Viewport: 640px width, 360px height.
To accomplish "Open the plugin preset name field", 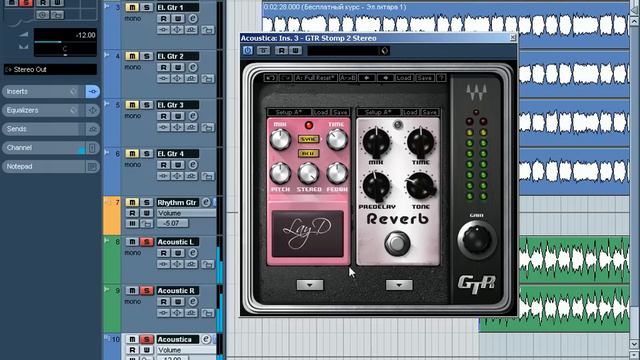I will pyautogui.click(x=343, y=51).
